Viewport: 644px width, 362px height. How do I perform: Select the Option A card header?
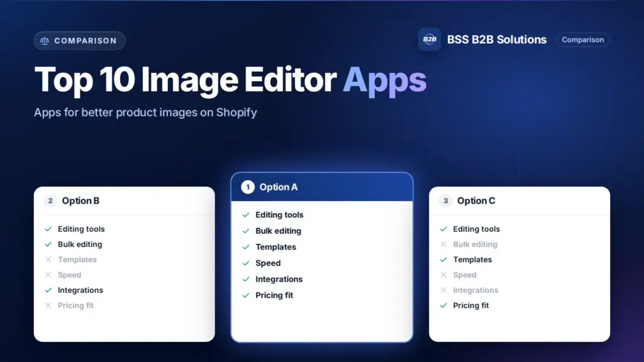322,187
